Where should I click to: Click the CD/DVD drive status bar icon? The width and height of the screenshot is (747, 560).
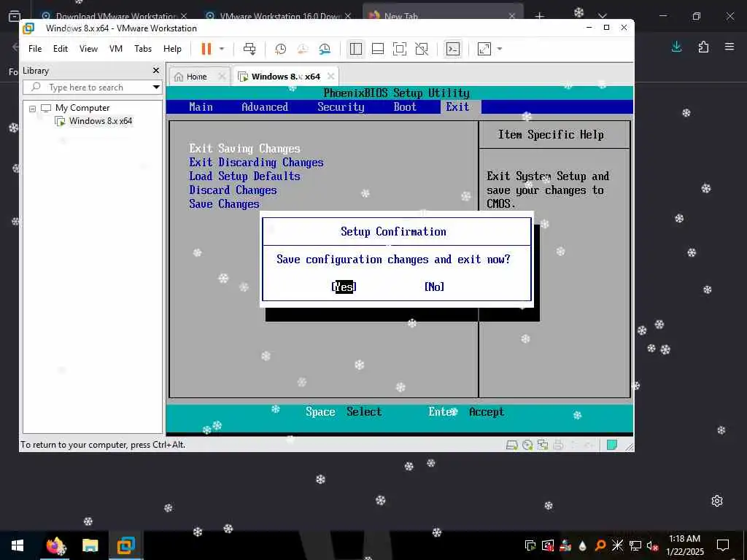click(x=527, y=446)
